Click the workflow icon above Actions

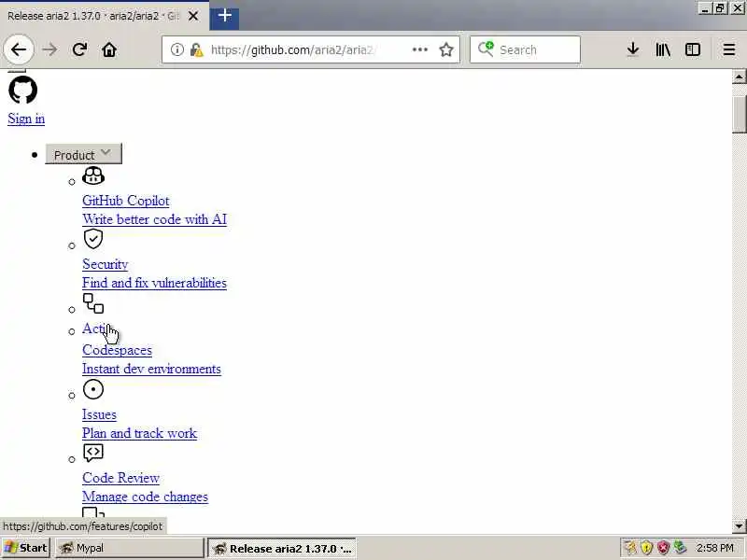pyautogui.click(x=93, y=303)
